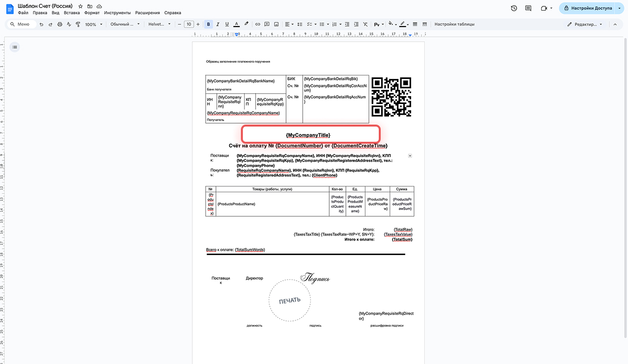Click the {DocumentNumber} placeholder

point(299,146)
